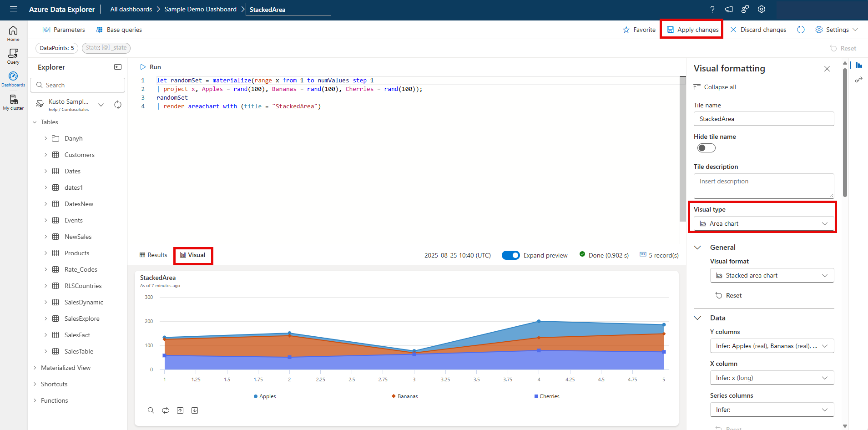Turn off Expand preview toggle
Image resolution: width=868 pixels, height=430 pixels.
tap(510, 255)
